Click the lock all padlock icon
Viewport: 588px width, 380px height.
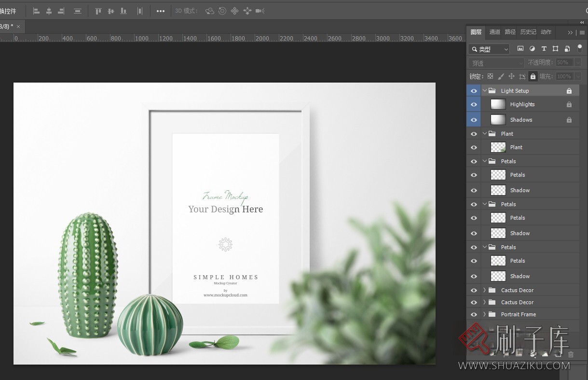[533, 76]
